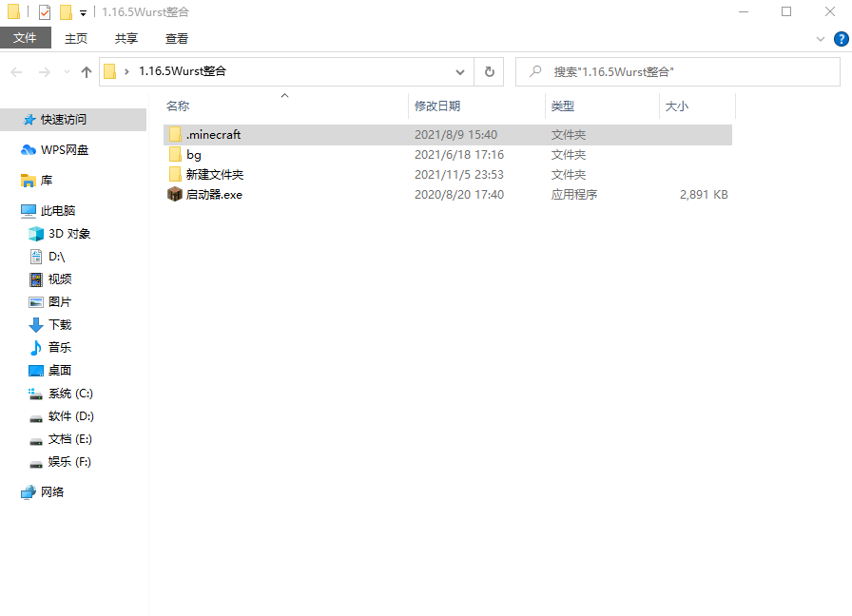Sort by the 名称 column header
The image size is (852, 616).
coord(285,106)
